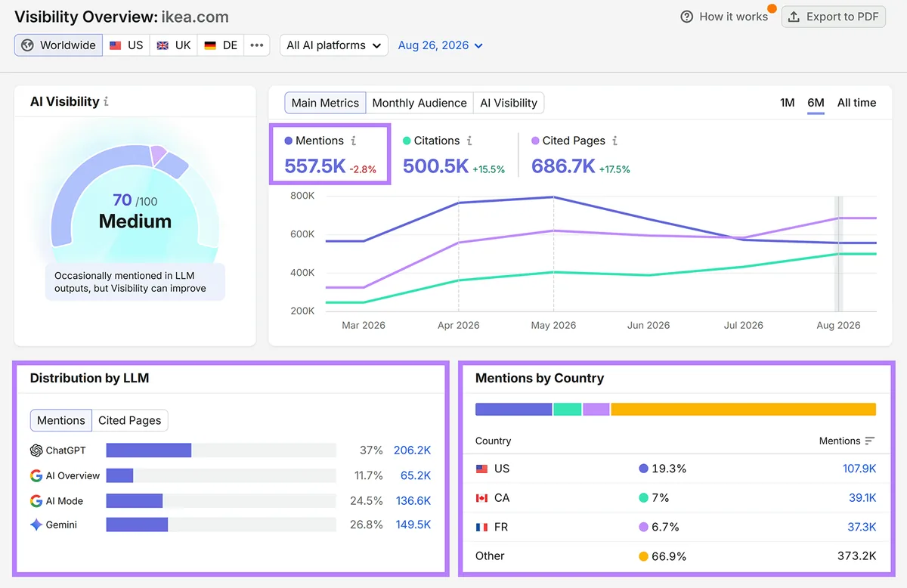The width and height of the screenshot is (907, 588).
Task: Click the Worldwide button
Action: (x=58, y=45)
